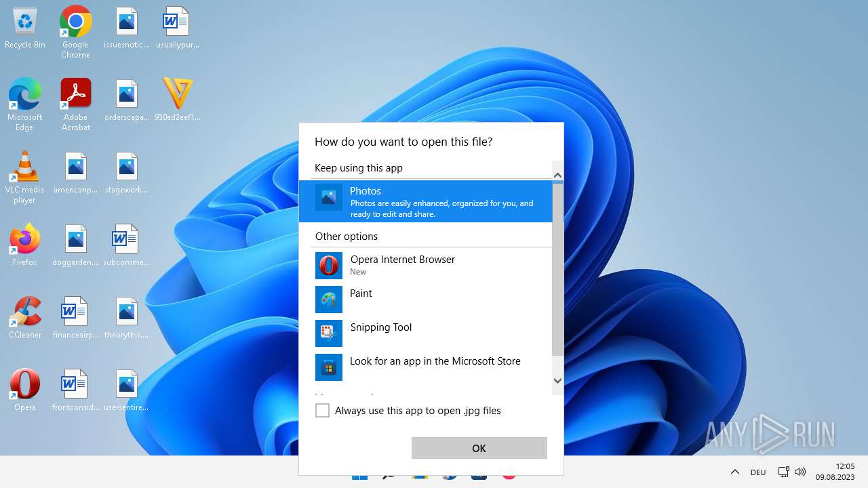Open the Recycle Bin desktop icon

coord(25,28)
